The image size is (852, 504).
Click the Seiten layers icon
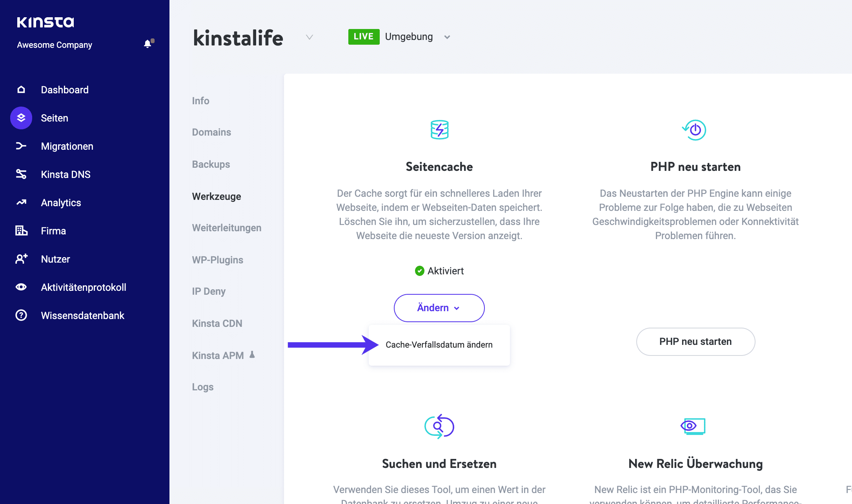click(x=21, y=118)
